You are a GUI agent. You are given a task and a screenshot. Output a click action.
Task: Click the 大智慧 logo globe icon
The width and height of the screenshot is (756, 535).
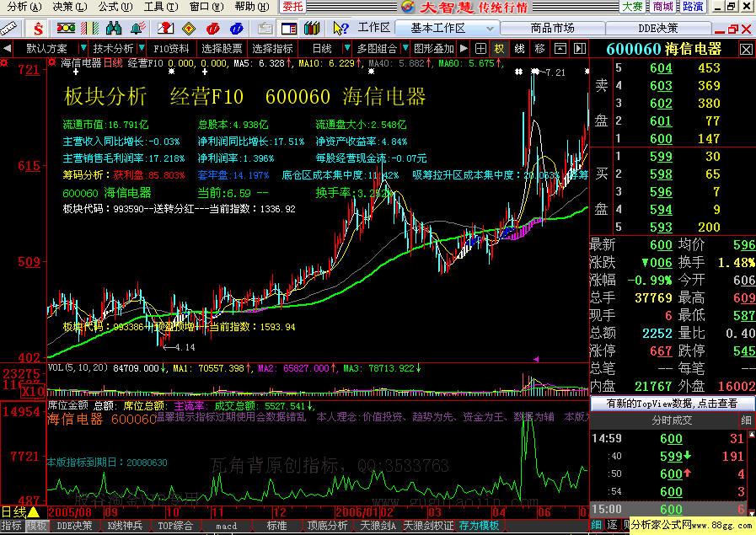click(407, 7)
